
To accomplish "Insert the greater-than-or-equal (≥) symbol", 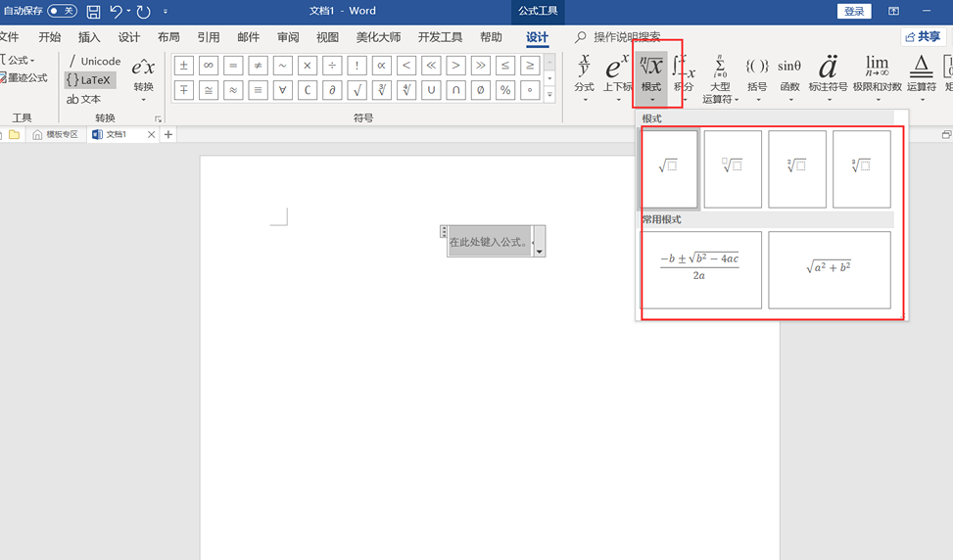I will point(530,65).
